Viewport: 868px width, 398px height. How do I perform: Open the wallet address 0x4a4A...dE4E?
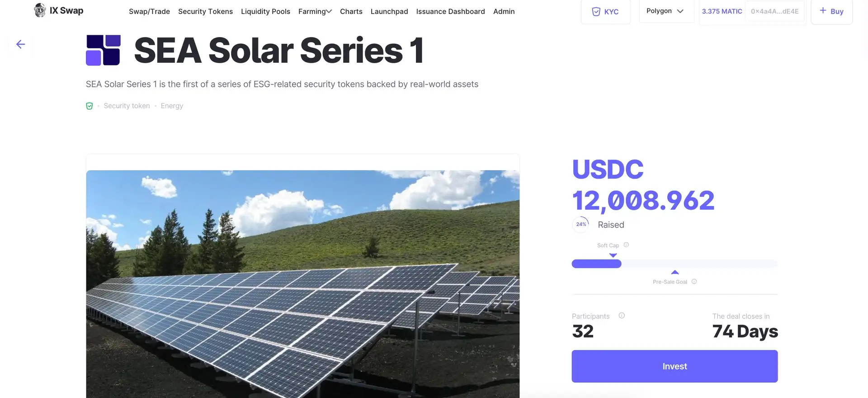774,11
